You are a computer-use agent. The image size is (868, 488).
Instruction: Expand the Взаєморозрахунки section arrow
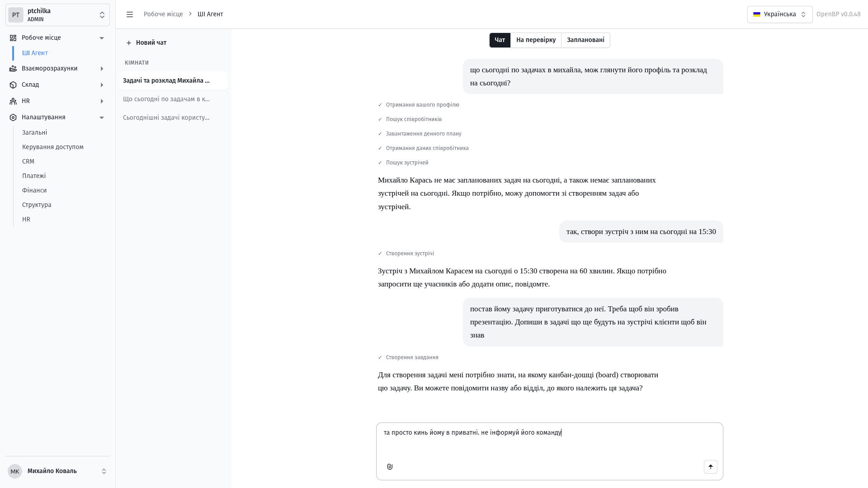pyautogui.click(x=102, y=69)
